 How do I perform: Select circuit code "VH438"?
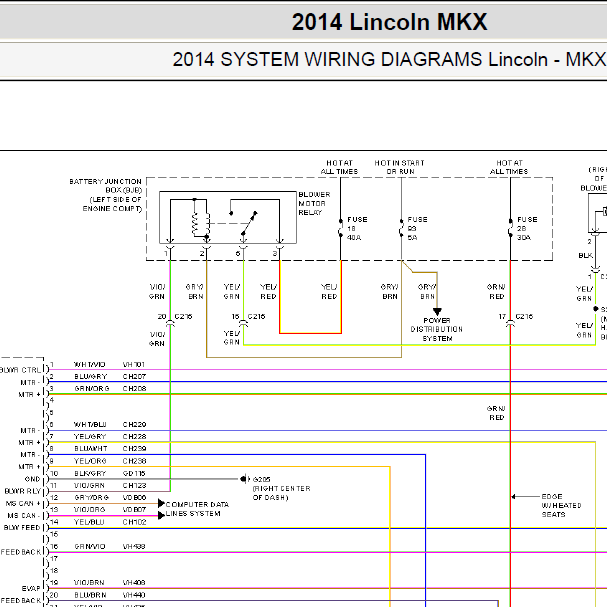[134, 547]
